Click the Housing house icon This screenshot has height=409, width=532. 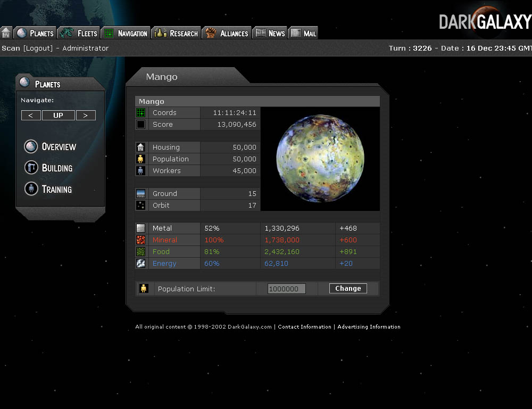click(140, 147)
